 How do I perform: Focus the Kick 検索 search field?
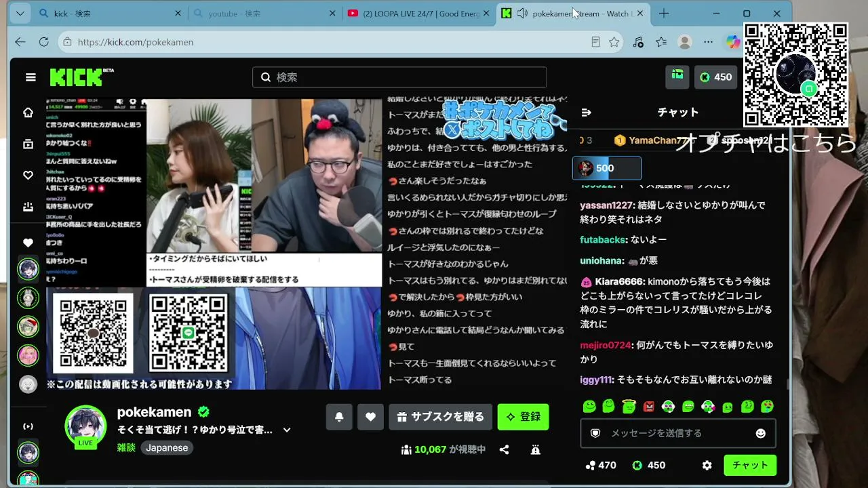399,77
